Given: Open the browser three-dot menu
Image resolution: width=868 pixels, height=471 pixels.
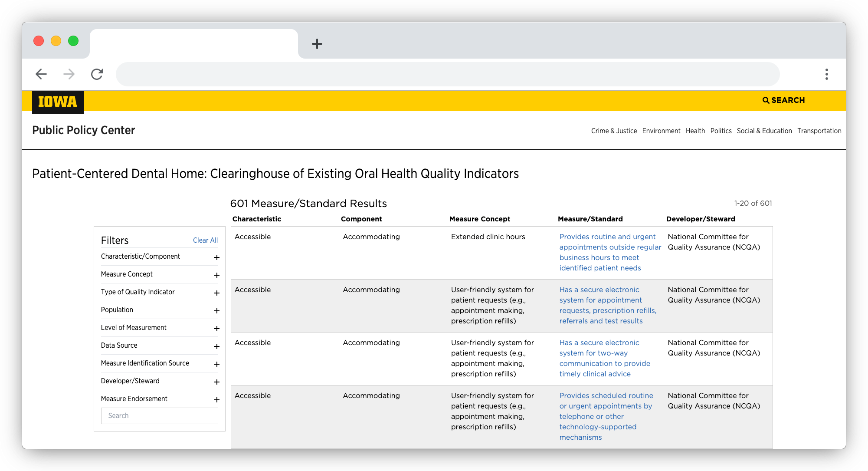Looking at the screenshot, I should pyautogui.click(x=826, y=74).
